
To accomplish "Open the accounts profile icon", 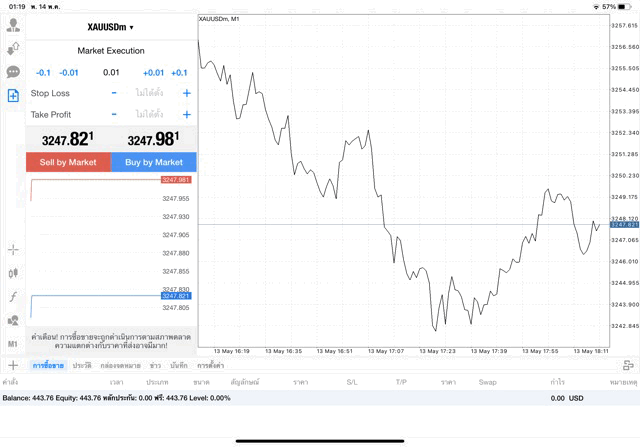I will pyautogui.click(x=13, y=25).
